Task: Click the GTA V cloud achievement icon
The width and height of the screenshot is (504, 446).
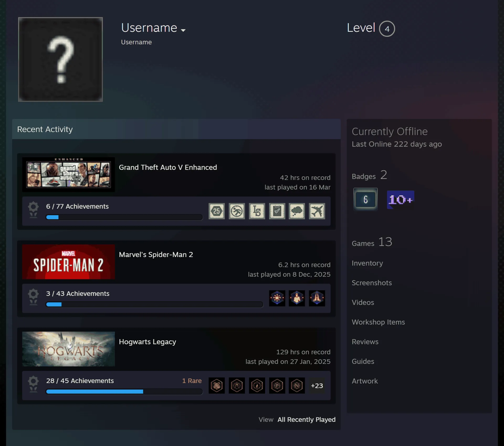Action: [x=297, y=211]
